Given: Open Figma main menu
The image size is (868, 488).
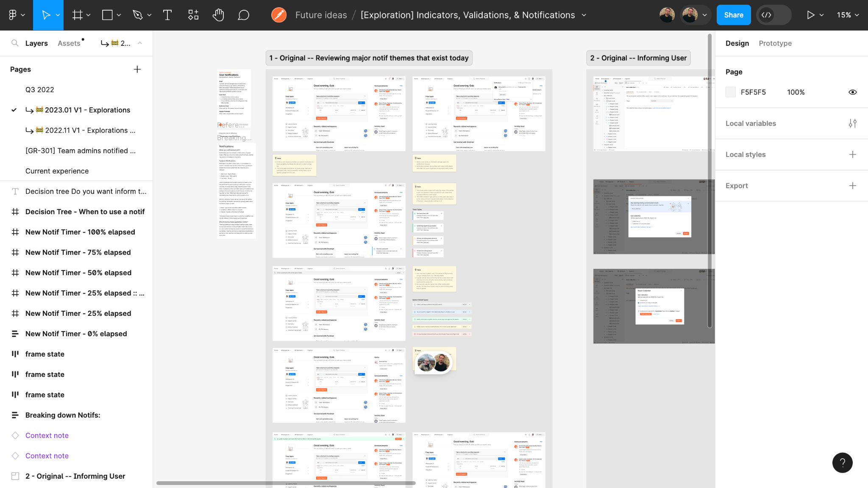Looking at the screenshot, I should click(13, 15).
